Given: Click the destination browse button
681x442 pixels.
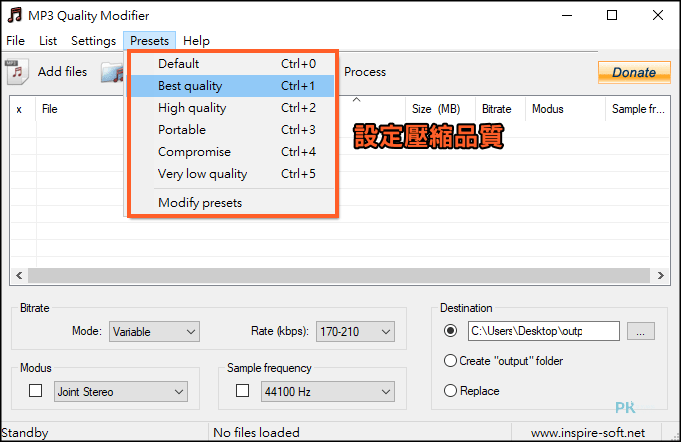Looking at the screenshot, I should point(641,331).
